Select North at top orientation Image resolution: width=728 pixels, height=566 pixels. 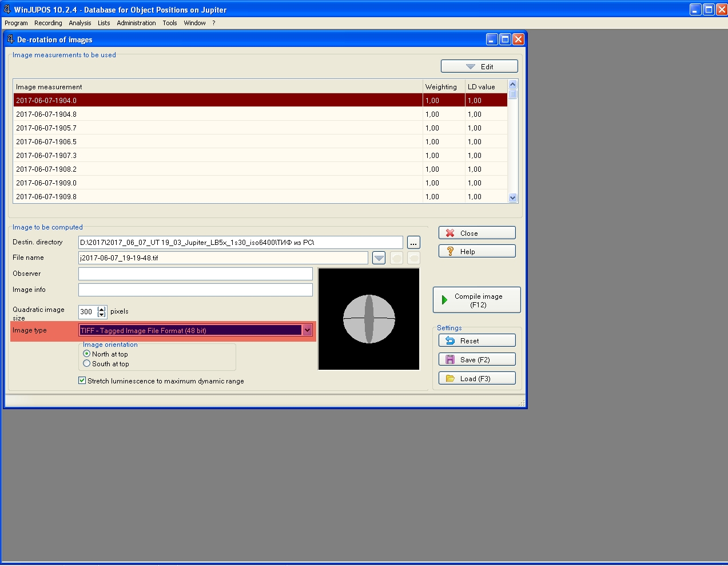[x=87, y=354]
